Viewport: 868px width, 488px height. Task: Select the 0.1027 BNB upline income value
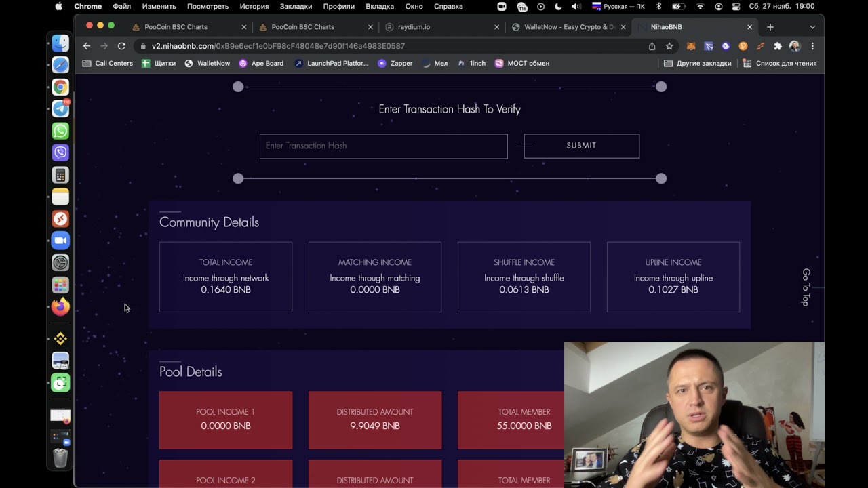[673, 289]
